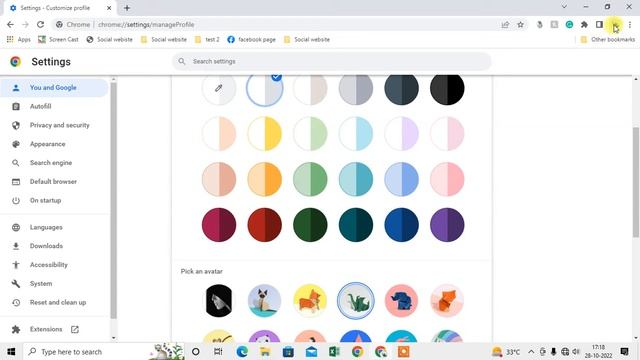Open Default browser settings
Image resolution: width=640 pixels, height=360 pixels.
pyautogui.click(x=54, y=182)
